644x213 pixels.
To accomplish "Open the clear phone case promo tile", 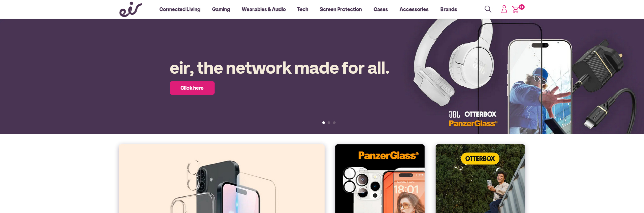I will pyautogui.click(x=222, y=179).
